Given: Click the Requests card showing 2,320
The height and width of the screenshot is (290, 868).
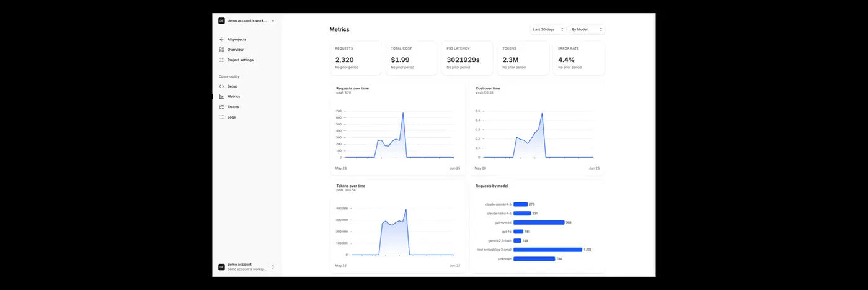Looking at the screenshot, I should click(356, 58).
